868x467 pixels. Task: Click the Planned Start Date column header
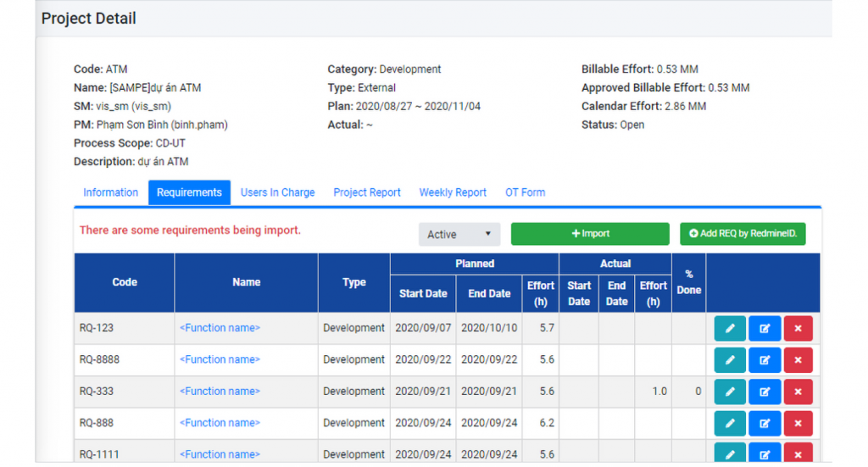click(423, 294)
